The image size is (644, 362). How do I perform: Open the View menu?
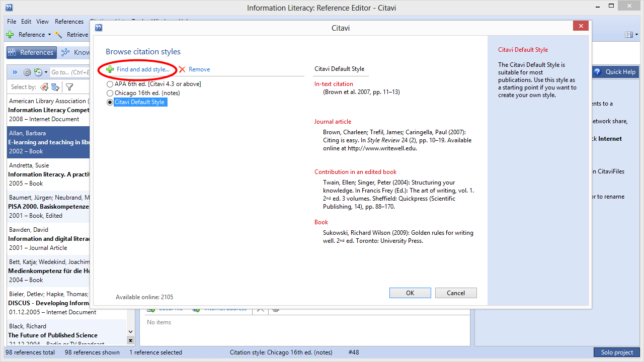[x=43, y=22]
